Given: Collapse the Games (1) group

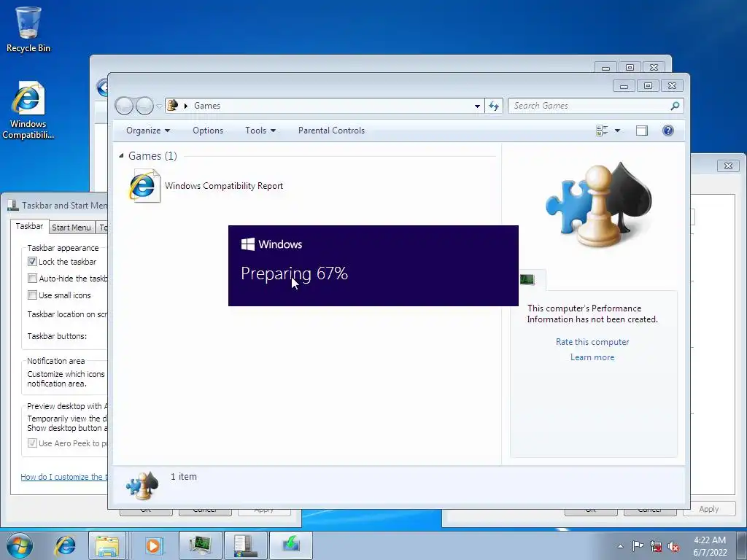Looking at the screenshot, I should coord(121,156).
